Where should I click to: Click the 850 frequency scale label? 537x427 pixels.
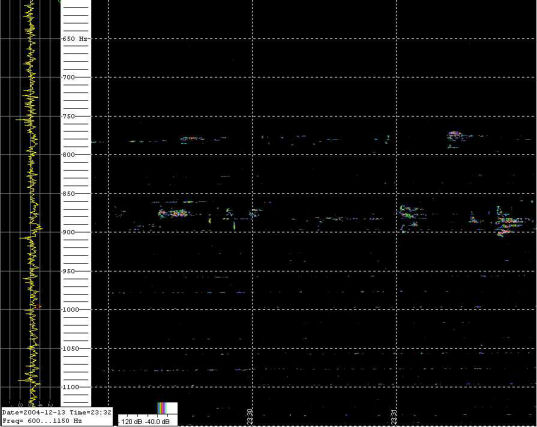click(x=68, y=193)
